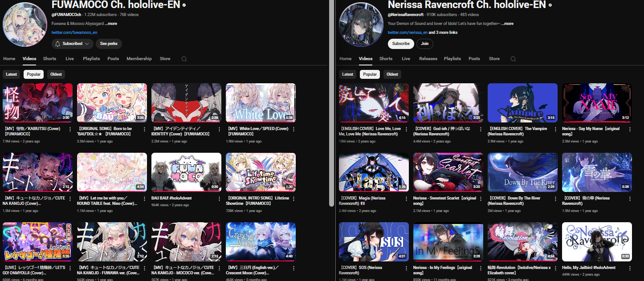Open Home tab on Nerissa channel
Image resolution: width=644 pixels, height=281 pixels.
pyautogui.click(x=345, y=59)
